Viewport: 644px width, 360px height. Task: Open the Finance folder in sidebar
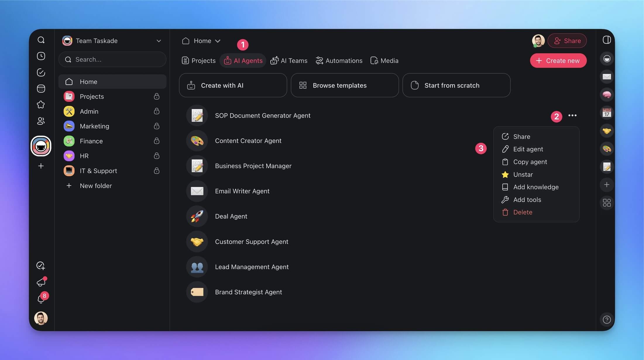point(91,141)
